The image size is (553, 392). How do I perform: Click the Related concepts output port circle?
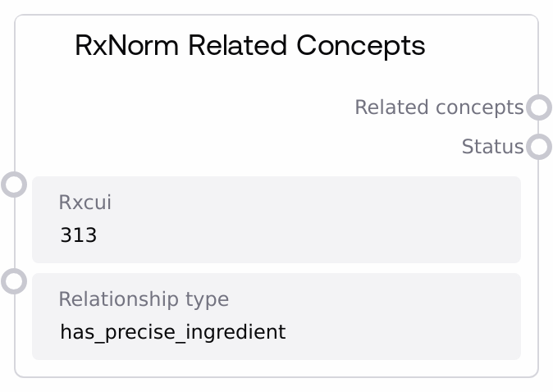pos(539,107)
